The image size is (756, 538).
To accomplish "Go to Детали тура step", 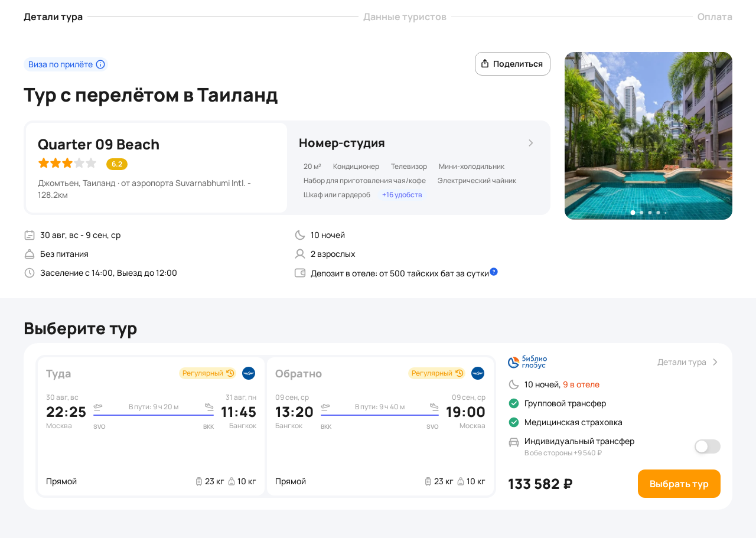I will (x=53, y=17).
